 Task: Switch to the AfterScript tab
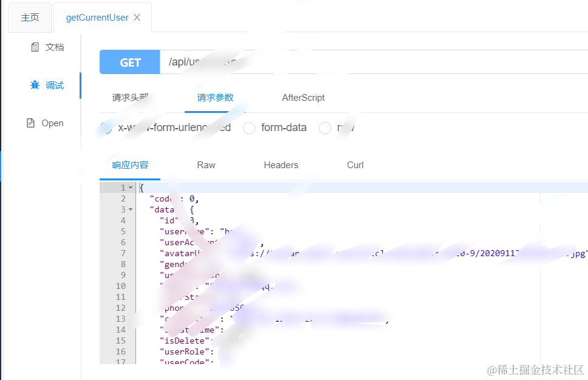[x=303, y=98]
